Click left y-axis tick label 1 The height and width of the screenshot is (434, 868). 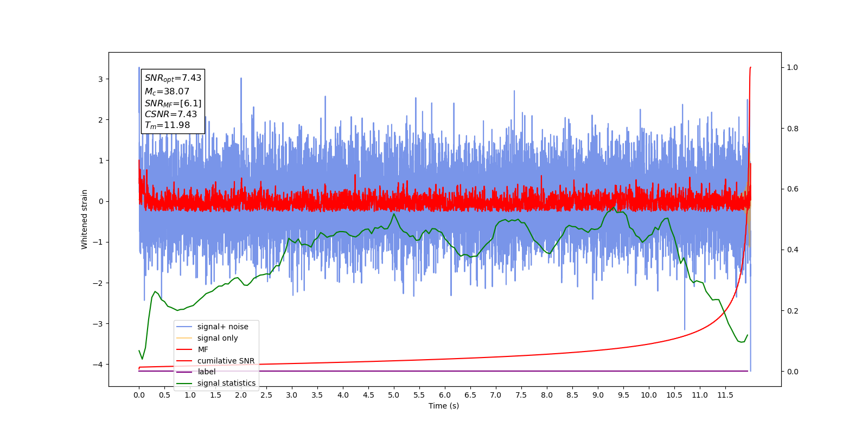pyautogui.click(x=100, y=161)
